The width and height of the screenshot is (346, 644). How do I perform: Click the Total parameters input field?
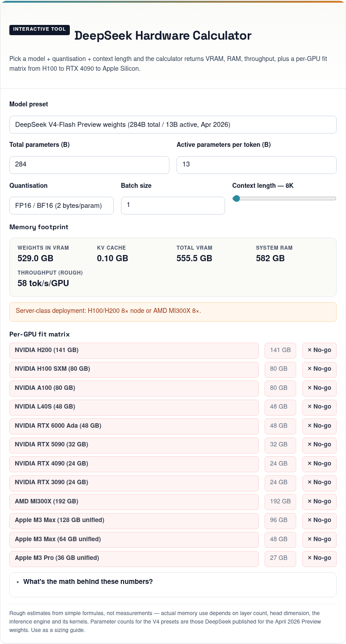(x=89, y=165)
